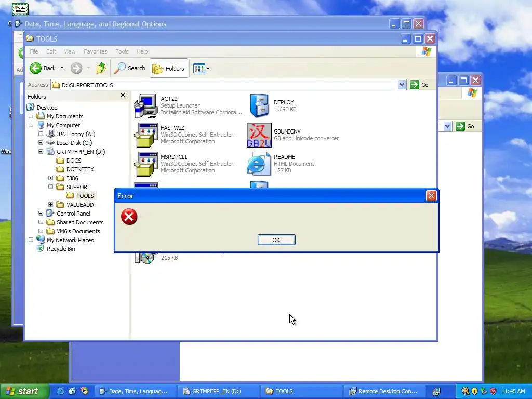Expand address dropdown in background D: window
Viewport: 532px width, 399px height.
pos(447,126)
